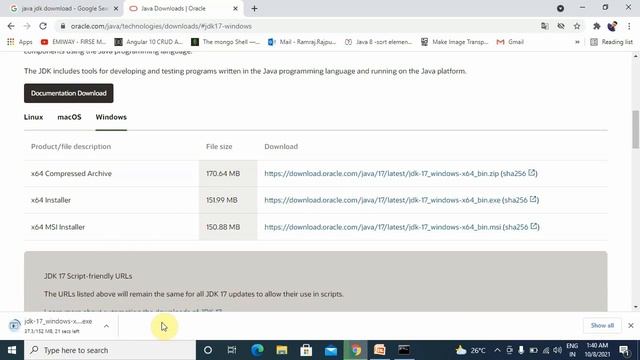Download the jdk-17 windows x64 bin.exe link
640x360 pixels.
[382, 200]
